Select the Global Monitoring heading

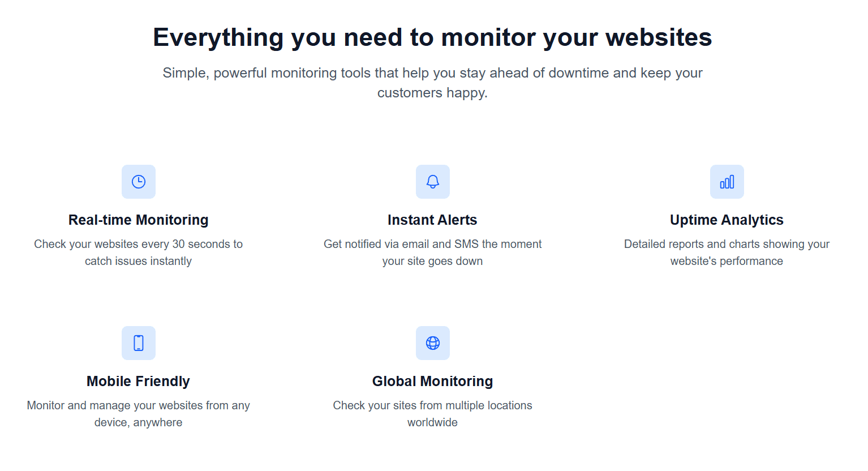coord(433,381)
